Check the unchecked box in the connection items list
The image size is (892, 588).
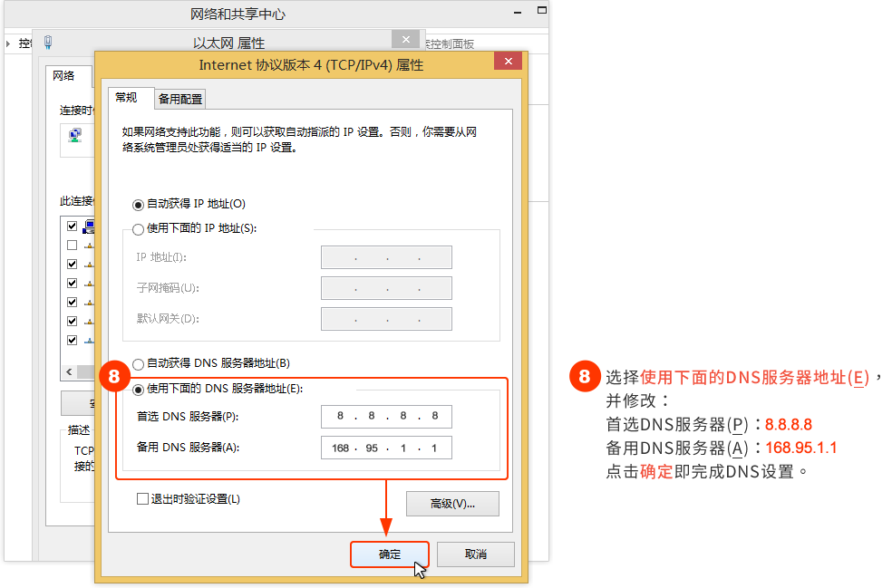[72, 246]
